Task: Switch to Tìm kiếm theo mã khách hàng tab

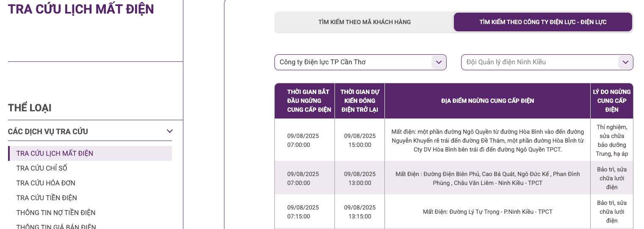Action: pos(365,22)
